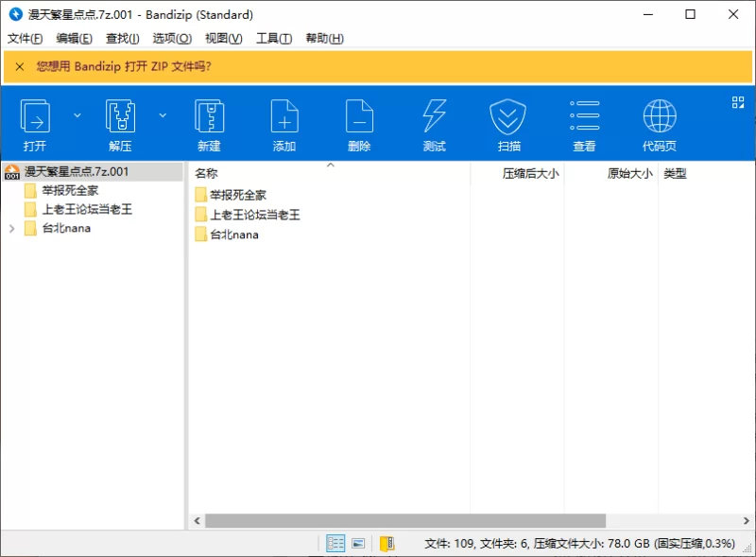Click the horizontal scrollbar thumb
This screenshot has width=756, height=557.
405,521
